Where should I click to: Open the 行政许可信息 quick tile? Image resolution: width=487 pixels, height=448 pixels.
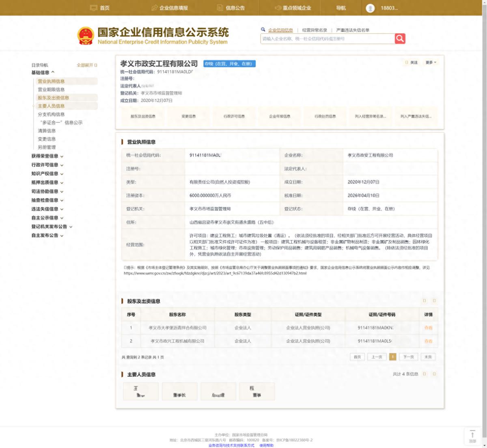point(234,116)
